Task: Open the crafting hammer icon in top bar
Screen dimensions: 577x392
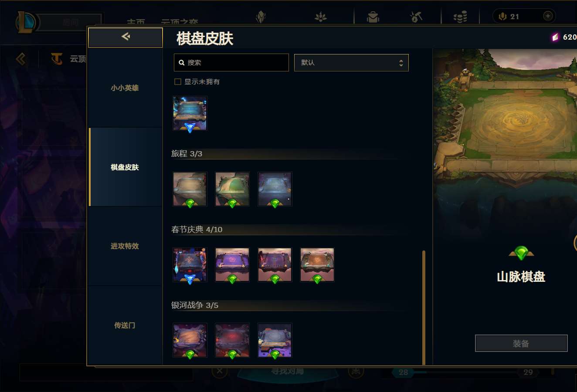Action: 416,17
